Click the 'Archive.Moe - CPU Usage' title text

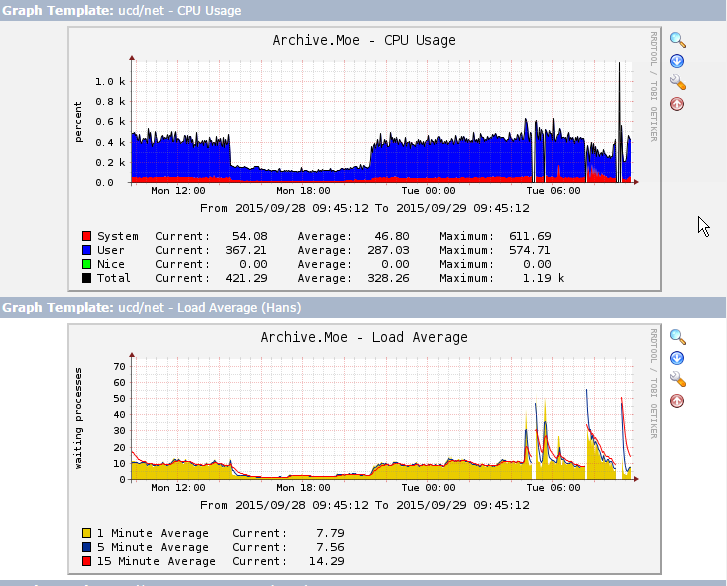(364, 40)
